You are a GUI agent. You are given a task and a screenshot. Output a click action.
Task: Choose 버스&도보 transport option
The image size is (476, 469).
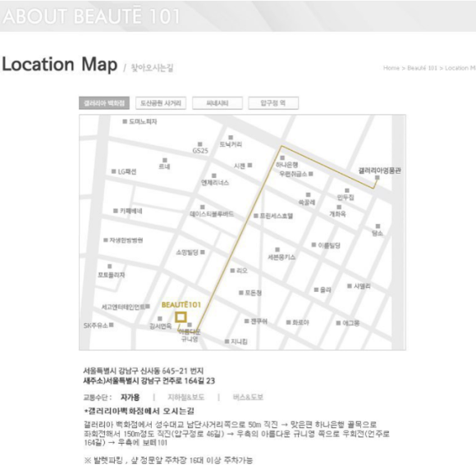pos(248,397)
